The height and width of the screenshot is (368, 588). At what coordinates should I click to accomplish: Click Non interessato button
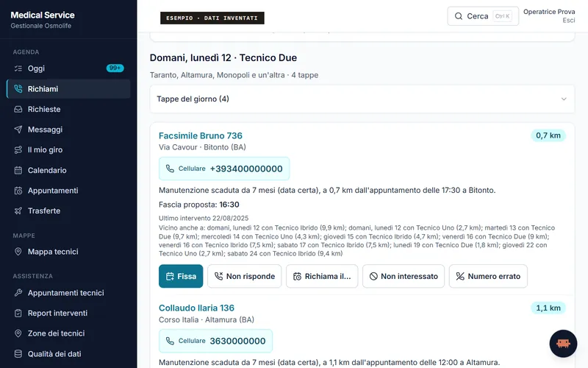(x=404, y=277)
